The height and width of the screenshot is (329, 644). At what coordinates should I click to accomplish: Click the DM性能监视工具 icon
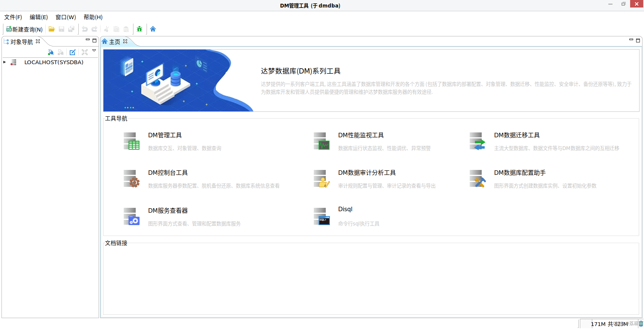tap(322, 141)
